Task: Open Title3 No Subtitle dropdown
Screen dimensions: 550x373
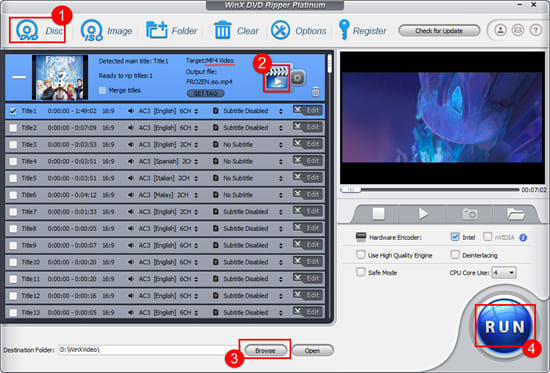Action: point(281,145)
